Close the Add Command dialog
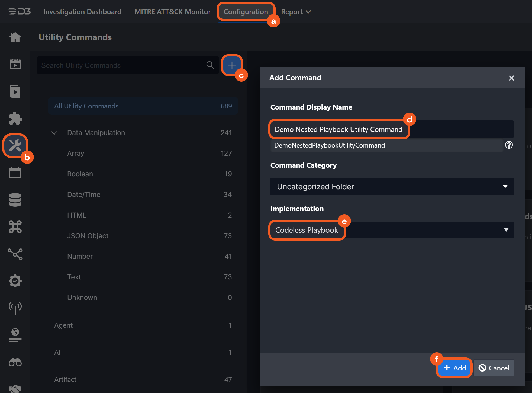Viewport: 532px width, 393px height. (511, 78)
